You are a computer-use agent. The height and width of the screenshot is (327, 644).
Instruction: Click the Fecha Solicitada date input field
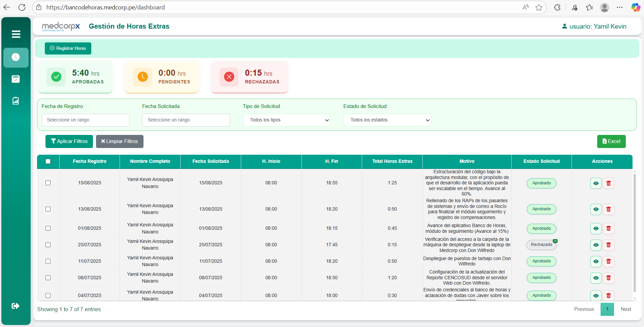186,120
